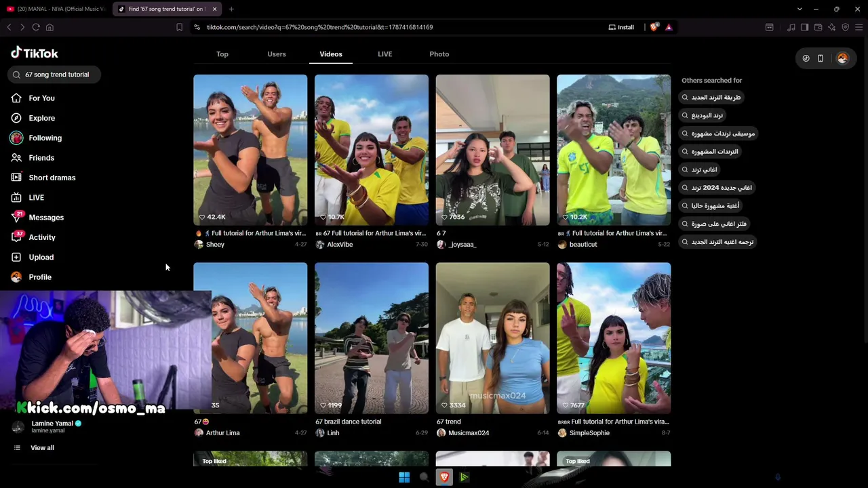This screenshot has width=868, height=488.
Task: Open Brave Wallet
Action: [x=818, y=27]
